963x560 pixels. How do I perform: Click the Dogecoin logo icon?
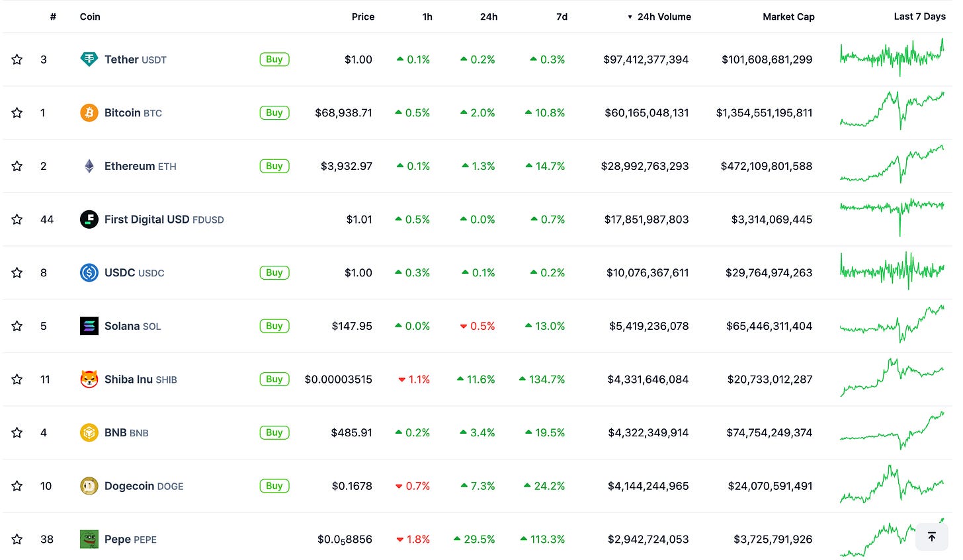coord(89,486)
